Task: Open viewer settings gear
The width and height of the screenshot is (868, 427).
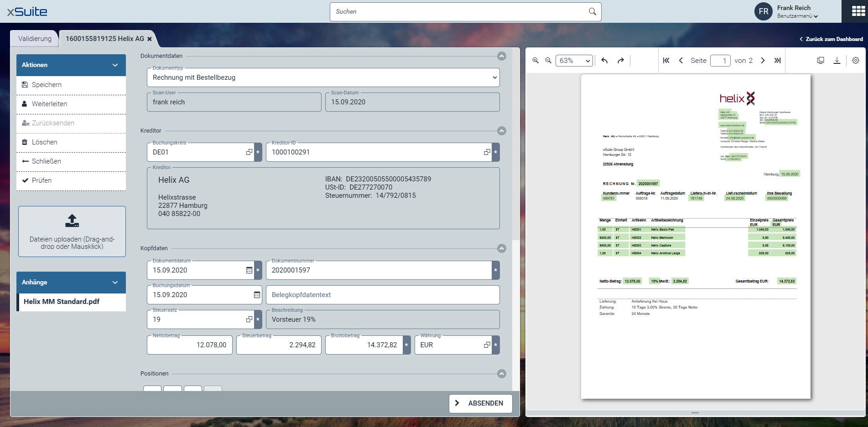Action: click(x=856, y=61)
